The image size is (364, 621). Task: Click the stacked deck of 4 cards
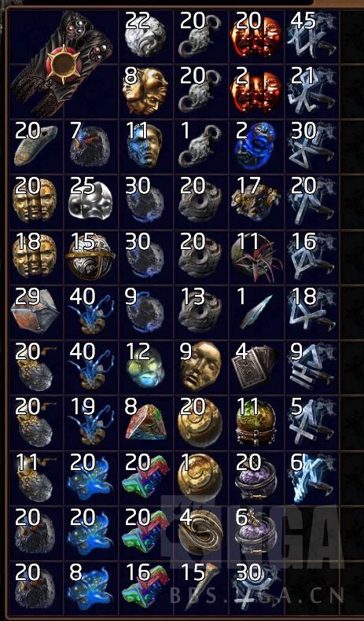[256, 368]
